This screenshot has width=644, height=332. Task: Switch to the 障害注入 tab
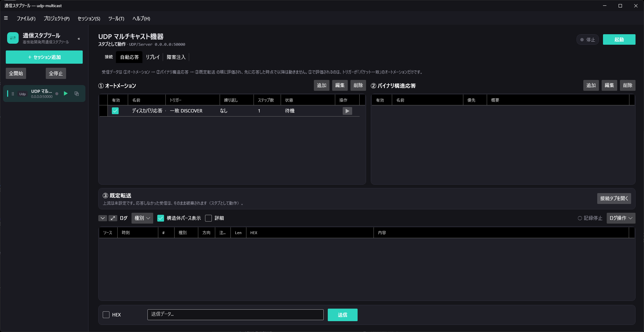click(x=176, y=57)
